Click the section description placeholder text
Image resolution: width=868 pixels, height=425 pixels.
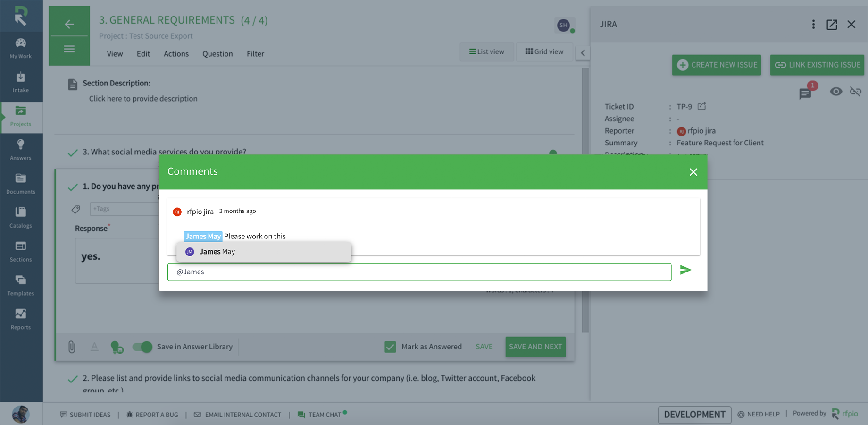(143, 99)
